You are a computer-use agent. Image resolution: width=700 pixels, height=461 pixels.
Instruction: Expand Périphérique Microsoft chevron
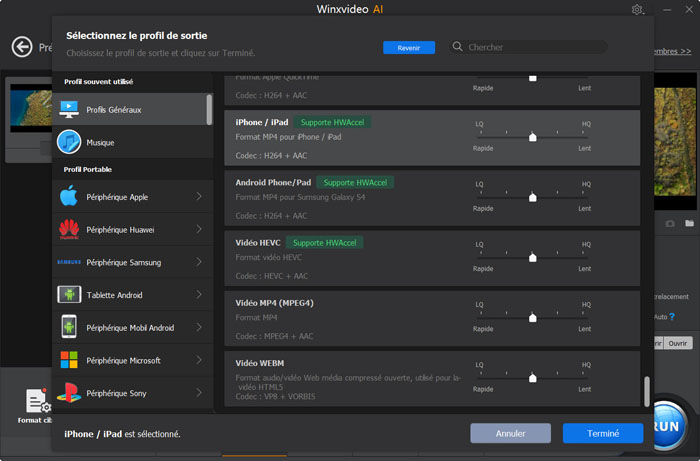click(199, 360)
